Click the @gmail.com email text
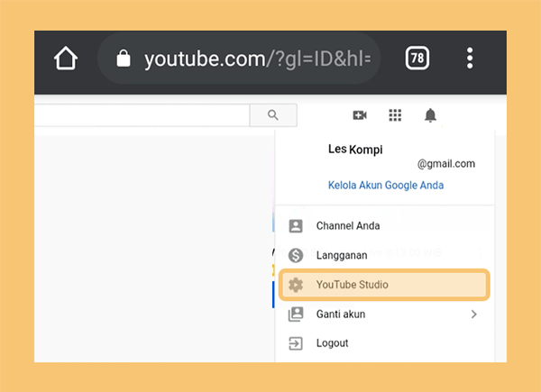541x392 pixels. pyautogui.click(x=446, y=164)
